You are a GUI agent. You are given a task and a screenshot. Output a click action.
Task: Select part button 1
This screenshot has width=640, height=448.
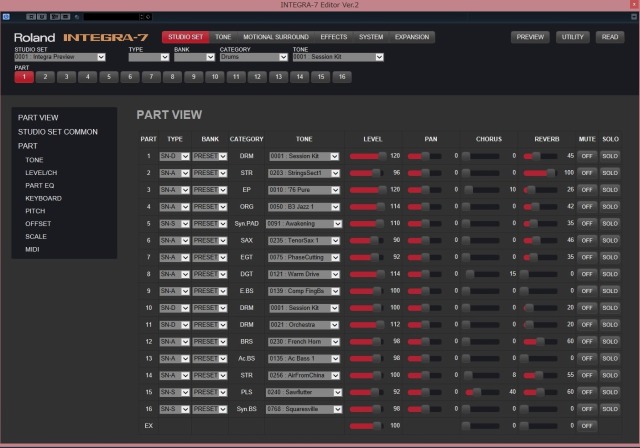click(24, 77)
